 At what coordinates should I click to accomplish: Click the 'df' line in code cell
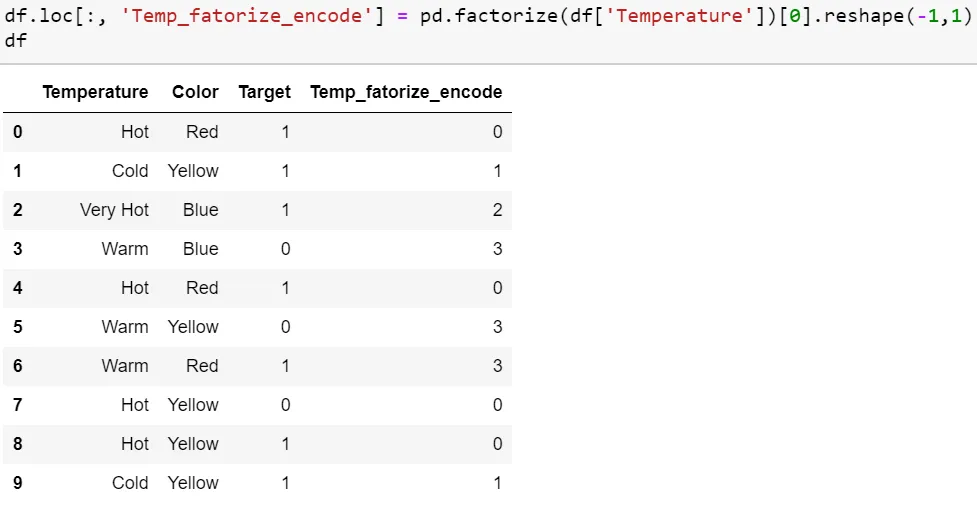[16, 41]
